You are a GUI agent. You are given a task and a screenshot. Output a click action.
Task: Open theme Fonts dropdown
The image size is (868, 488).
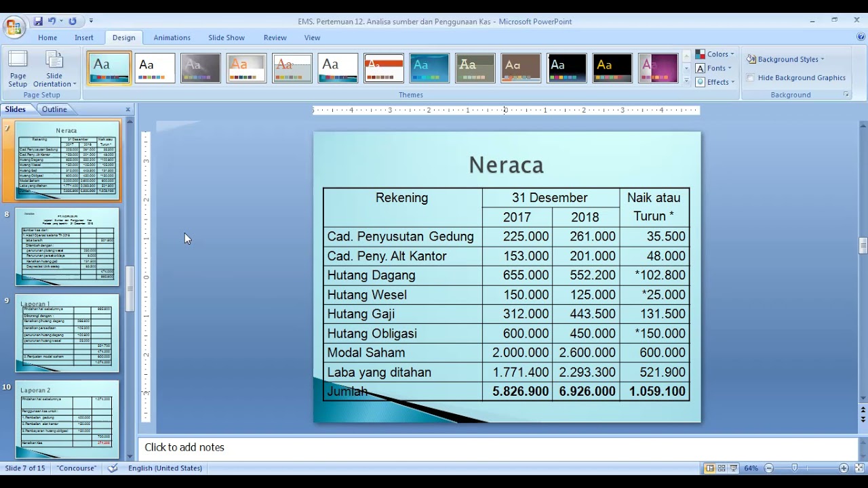(714, 68)
